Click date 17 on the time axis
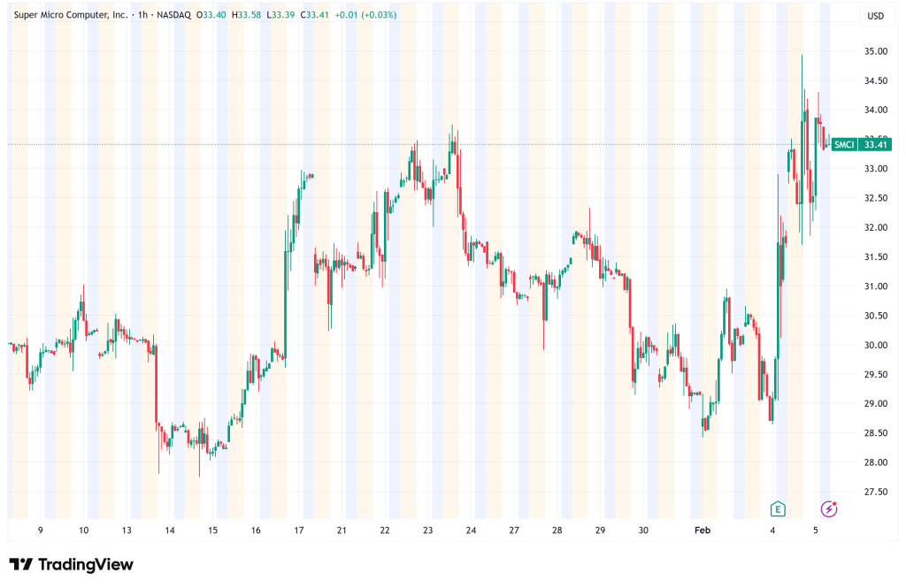Viewport: 906px width, 588px height. 299,531
